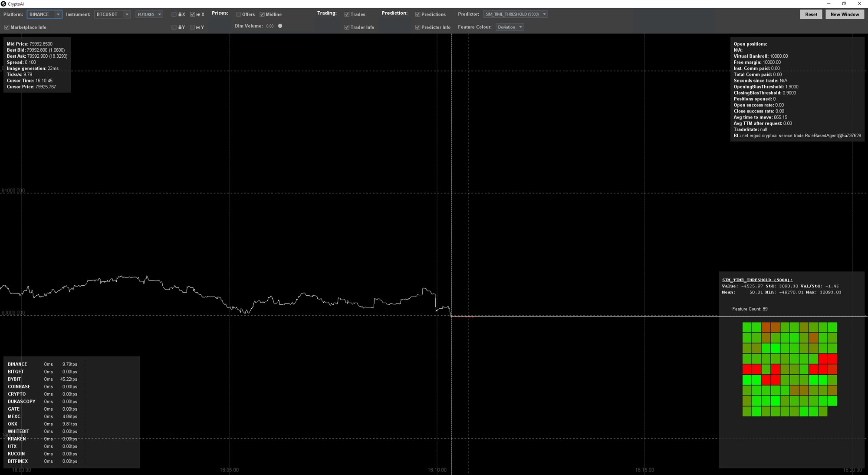Image resolution: width=868 pixels, height=475 pixels.
Task: Click the 81000.000 price axis label
Action: click(13, 191)
